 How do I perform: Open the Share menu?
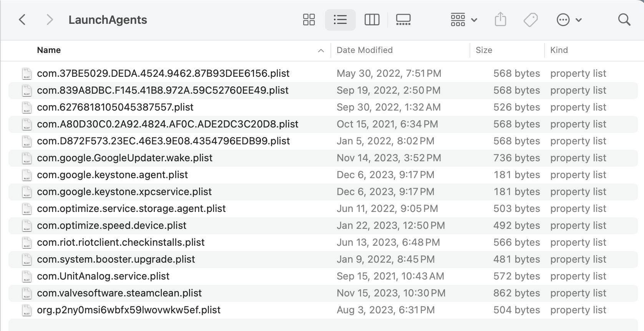click(x=500, y=19)
